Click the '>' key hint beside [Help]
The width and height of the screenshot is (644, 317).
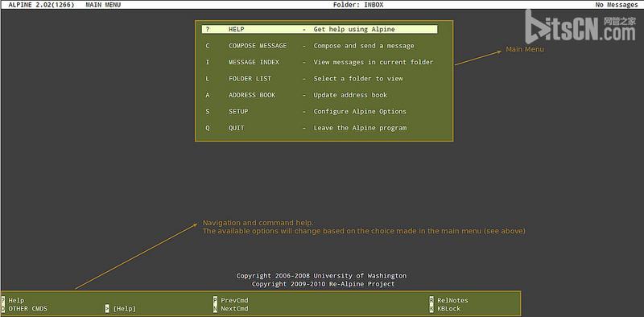(107, 308)
